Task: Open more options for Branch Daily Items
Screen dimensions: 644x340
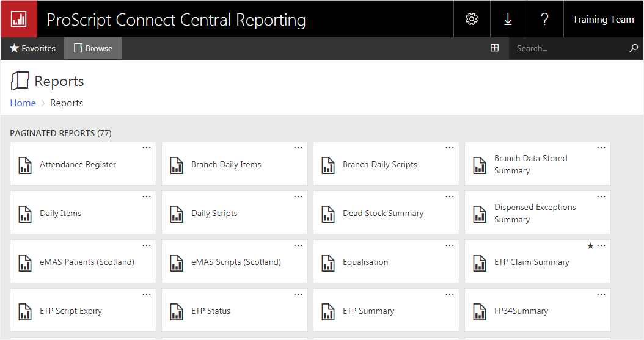Action: [298, 148]
